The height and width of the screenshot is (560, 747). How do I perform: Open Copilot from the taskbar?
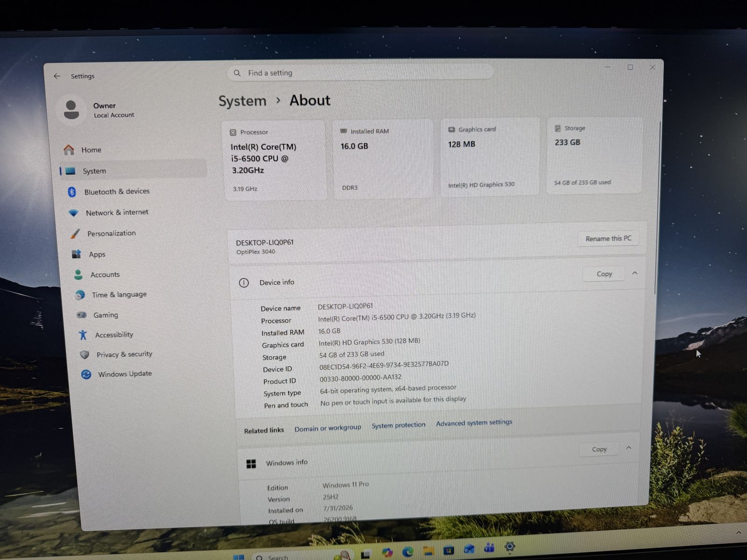pos(387,553)
